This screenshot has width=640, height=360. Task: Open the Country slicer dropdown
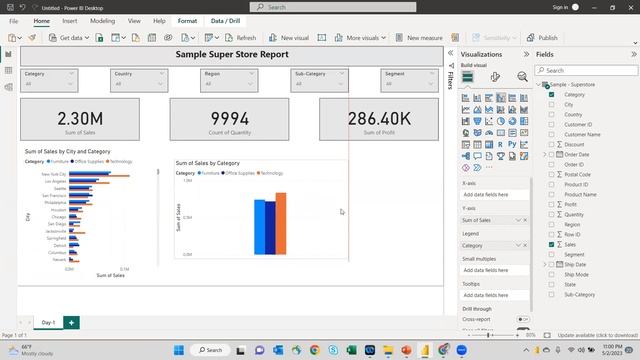(160, 84)
